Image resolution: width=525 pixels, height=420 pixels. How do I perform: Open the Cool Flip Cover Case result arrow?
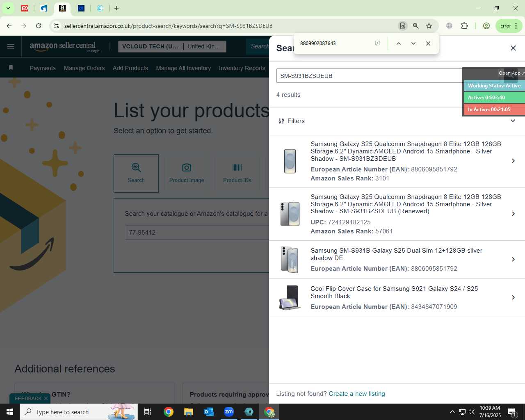(513, 297)
